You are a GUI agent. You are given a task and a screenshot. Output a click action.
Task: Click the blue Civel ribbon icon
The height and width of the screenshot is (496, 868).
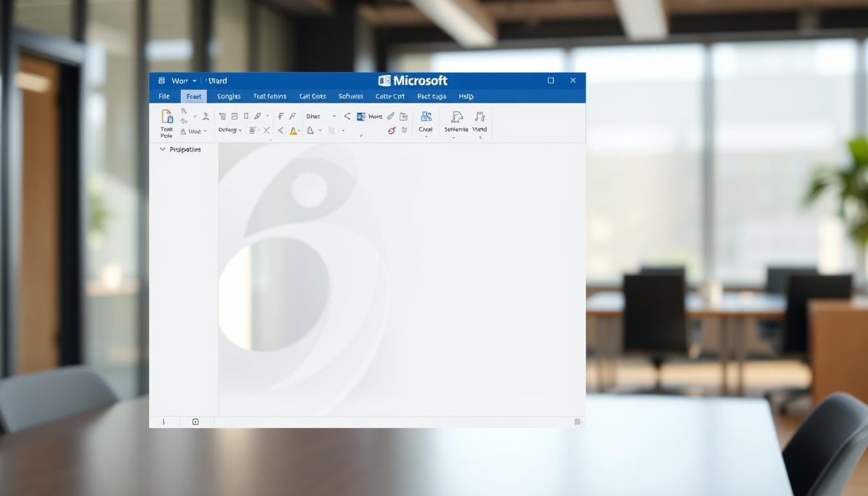[426, 117]
